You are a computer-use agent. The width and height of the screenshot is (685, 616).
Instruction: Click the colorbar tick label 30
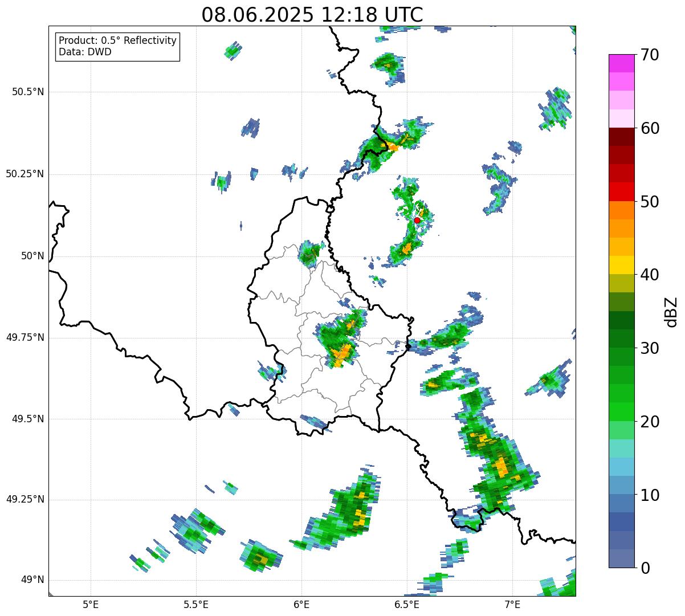click(650, 348)
